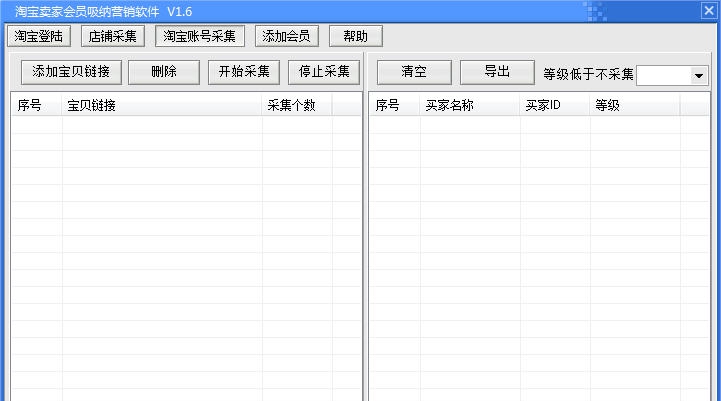Image resolution: width=721 pixels, height=401 pixels.
Task: Click the 等级 column header
Action: (x=635, y=105)
